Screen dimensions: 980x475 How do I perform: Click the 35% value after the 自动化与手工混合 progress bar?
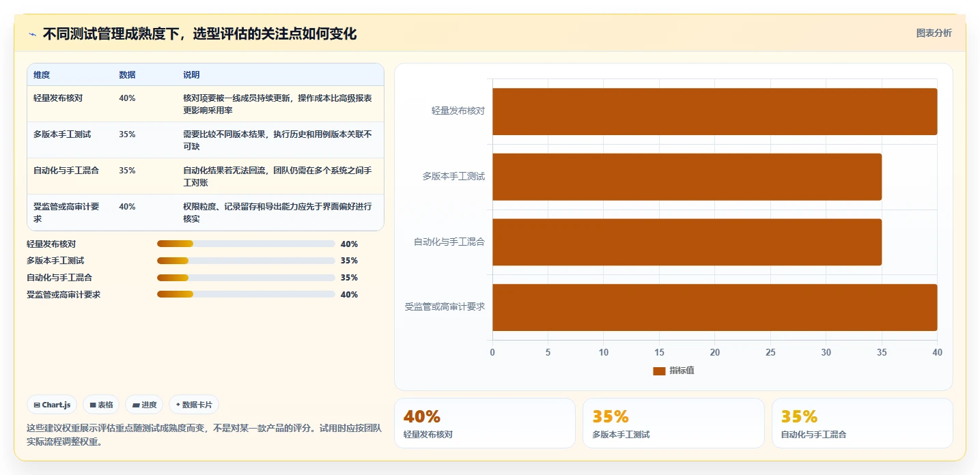click(349, 277)
